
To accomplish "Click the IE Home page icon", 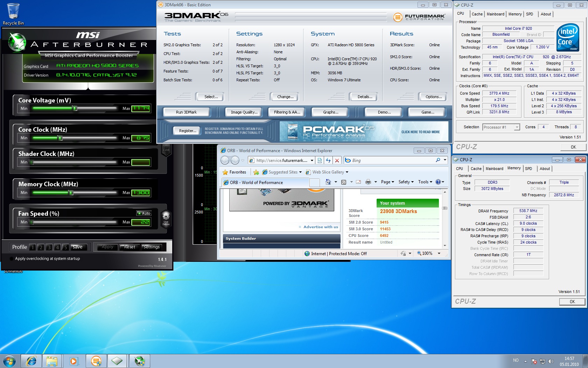I will [x=328, y=182].
